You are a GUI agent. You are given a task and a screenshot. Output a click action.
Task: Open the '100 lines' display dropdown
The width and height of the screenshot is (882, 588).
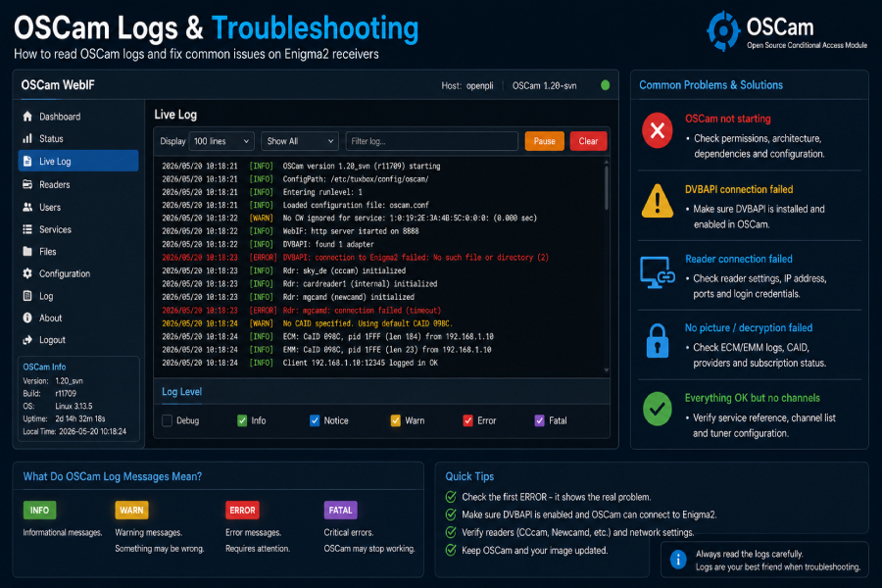[x=221, y=141]
